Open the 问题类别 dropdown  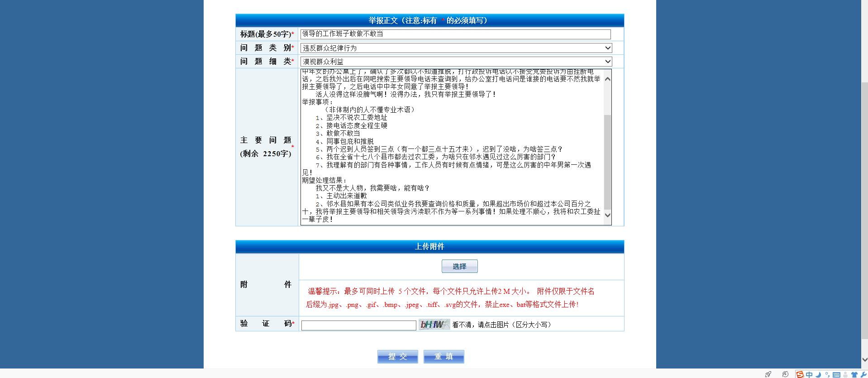click(456, 48)
